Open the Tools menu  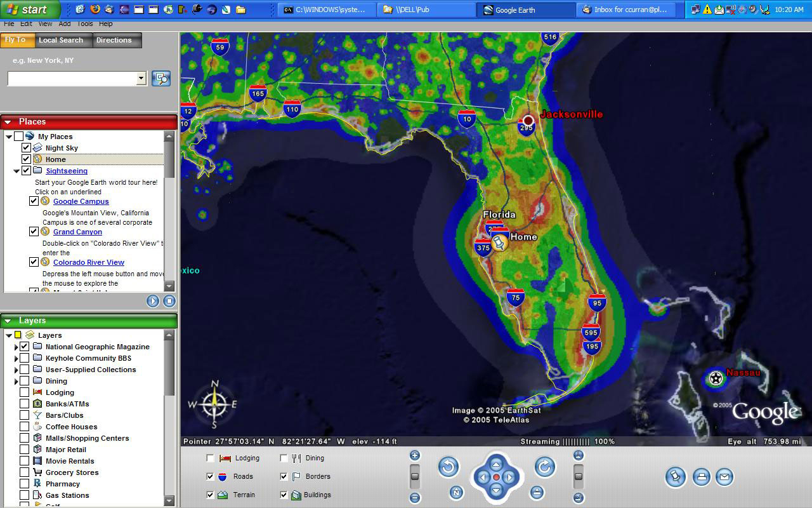(x=85, y=23)
